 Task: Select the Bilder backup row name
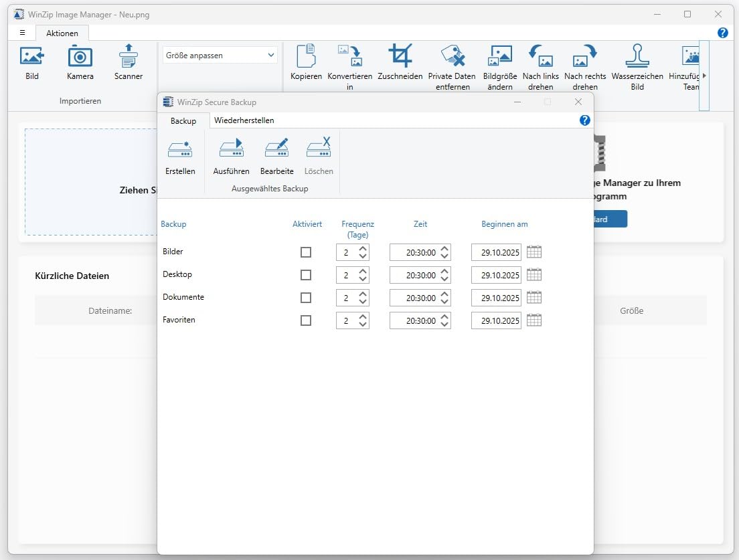(x=173, y=252)
